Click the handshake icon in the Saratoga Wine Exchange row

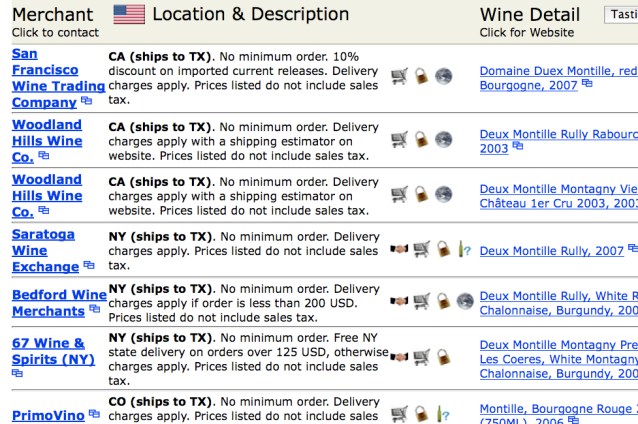pos(400,250)
